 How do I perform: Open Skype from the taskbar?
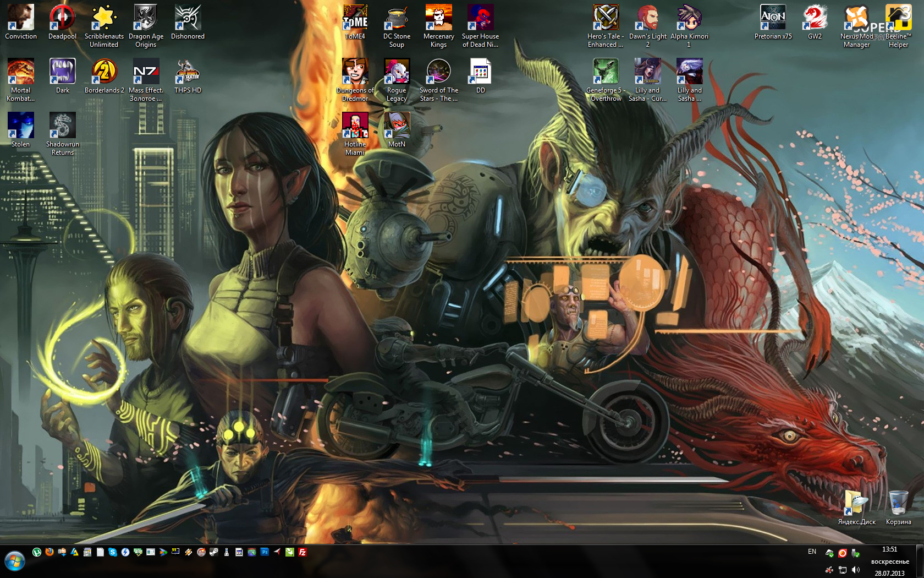[x=113, y=552]
